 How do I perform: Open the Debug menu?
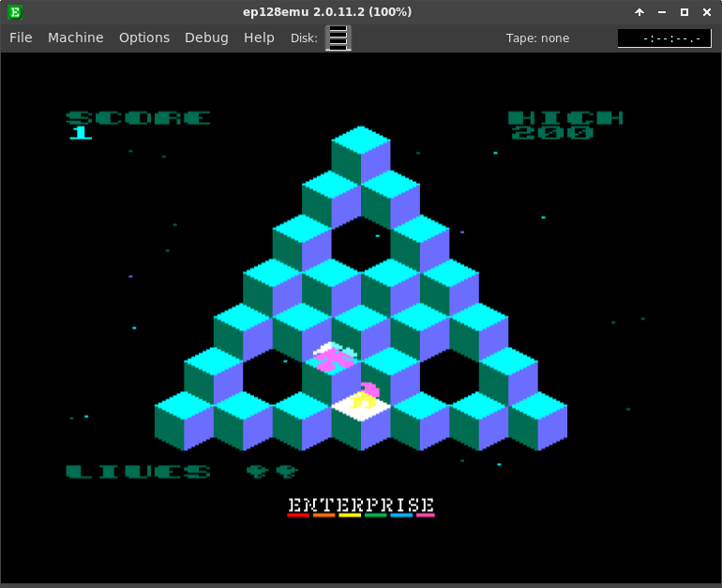click(x=206, y=38)
